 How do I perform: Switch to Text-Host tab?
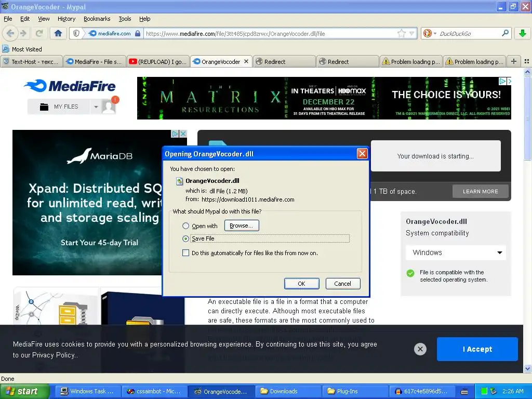click(x=32, y=61)
